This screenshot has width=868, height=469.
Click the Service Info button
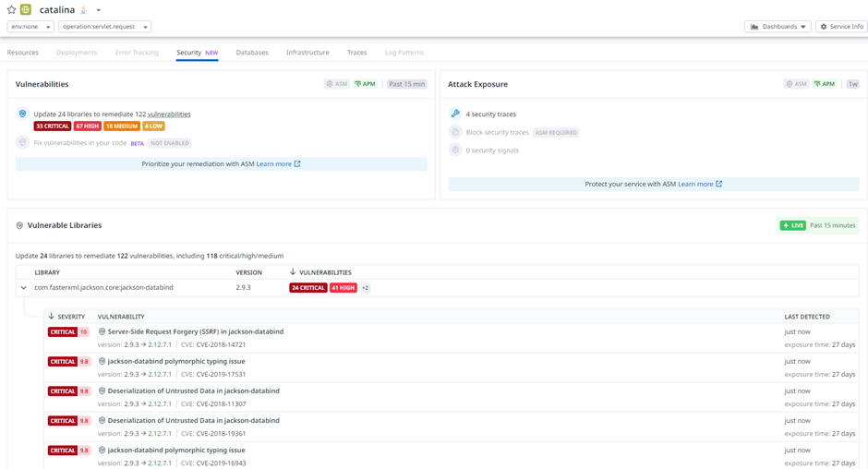click(841, 27)
